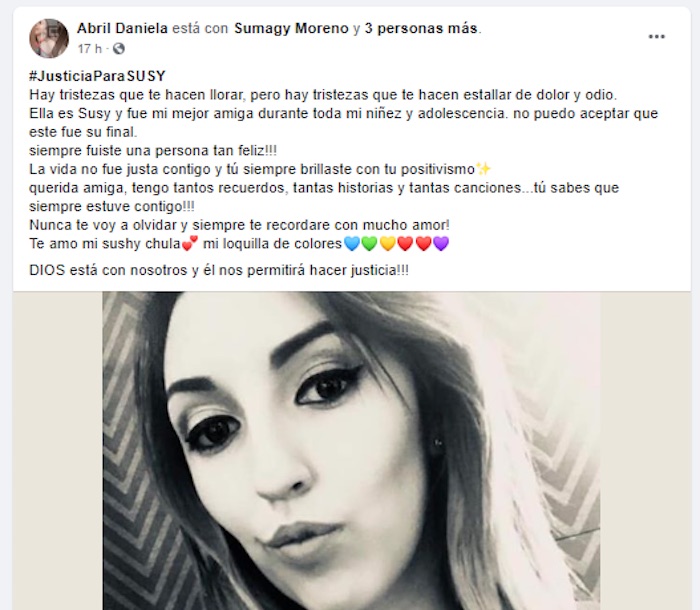Expand the "3 personas más" tagged list

coord(421,29)
